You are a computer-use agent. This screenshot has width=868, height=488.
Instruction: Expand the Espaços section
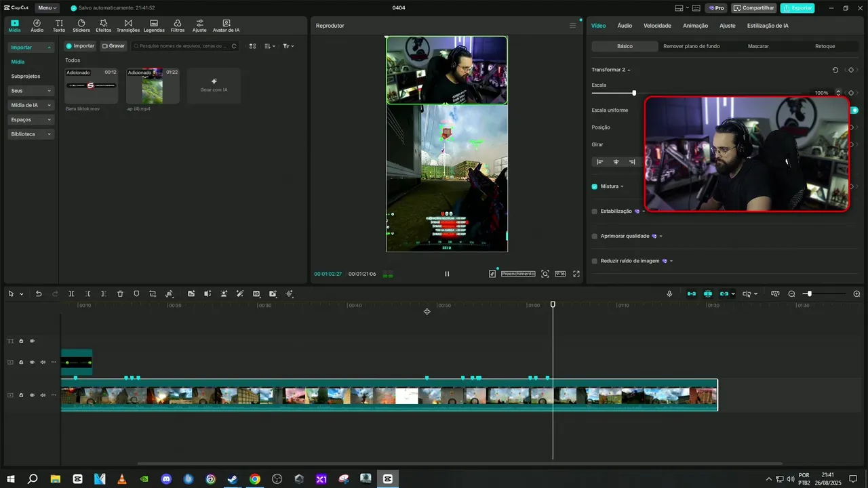(49, 120)
